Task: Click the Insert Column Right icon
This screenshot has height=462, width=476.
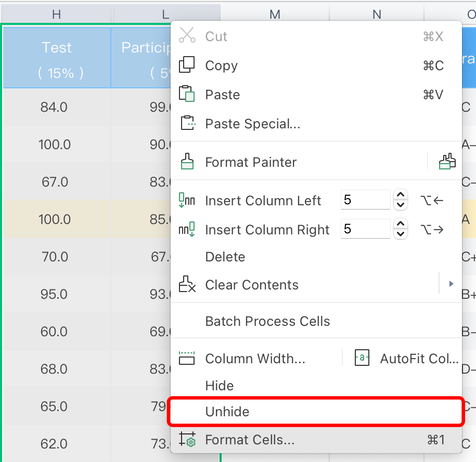Action: coord(187,230)
